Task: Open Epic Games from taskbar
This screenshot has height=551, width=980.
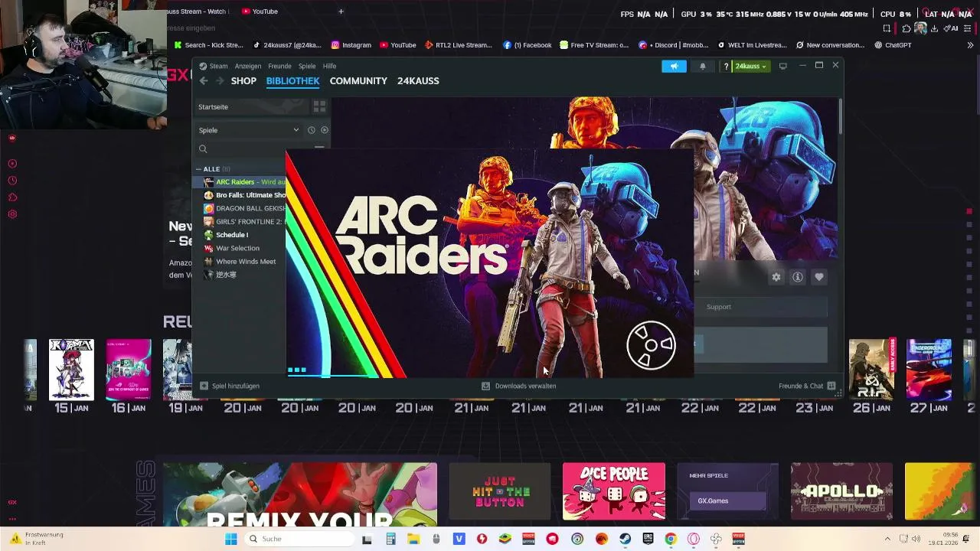Action: click(648, 539)
